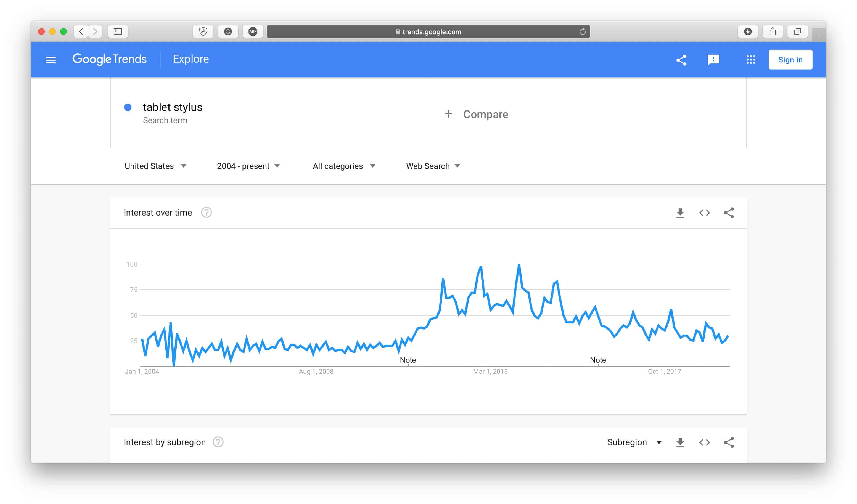Open the Google apps grid
The width and height of the screenshot is (857, 504).
(x=751, y=60)
